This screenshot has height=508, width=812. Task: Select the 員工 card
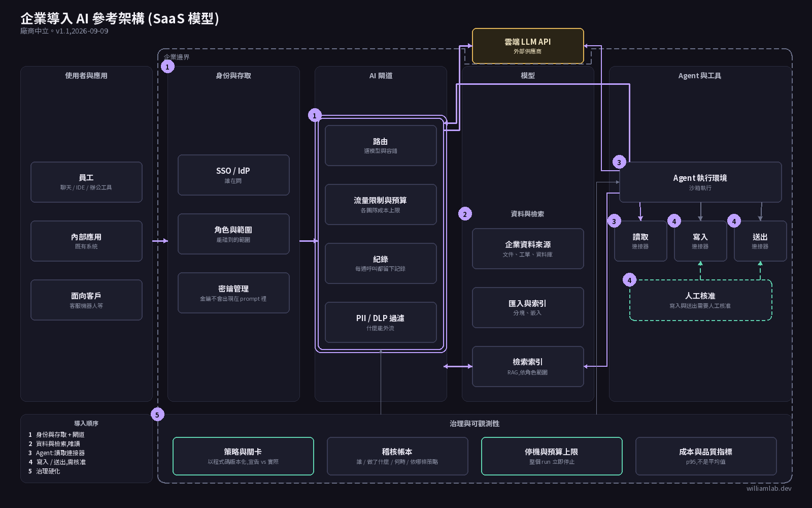coord(86,182)
